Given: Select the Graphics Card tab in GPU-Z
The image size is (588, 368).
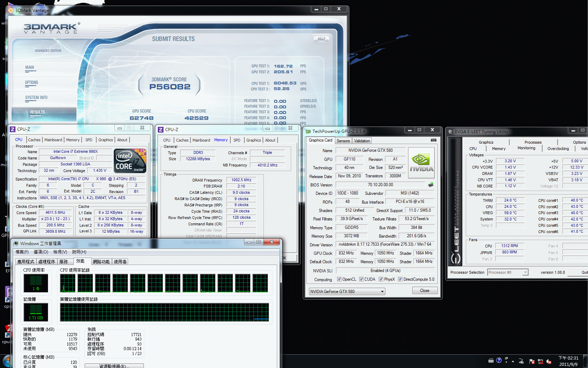Looking at the screenshot, I should tap(320, 140).
